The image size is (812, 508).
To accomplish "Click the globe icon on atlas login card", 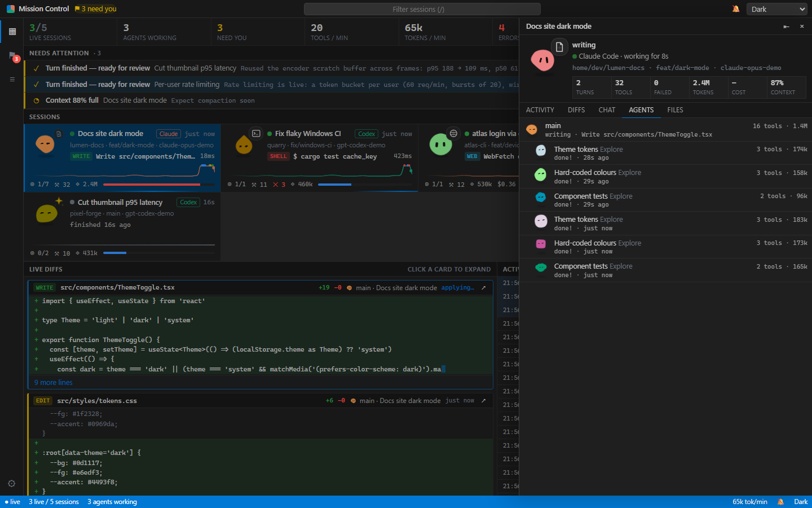I will 453,134.
